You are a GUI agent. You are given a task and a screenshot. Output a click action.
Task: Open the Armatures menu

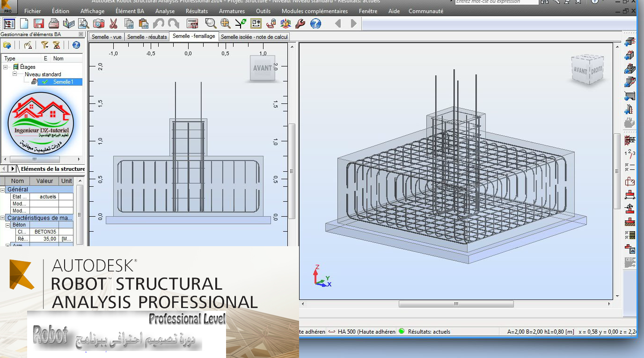[x=232, y=11]
